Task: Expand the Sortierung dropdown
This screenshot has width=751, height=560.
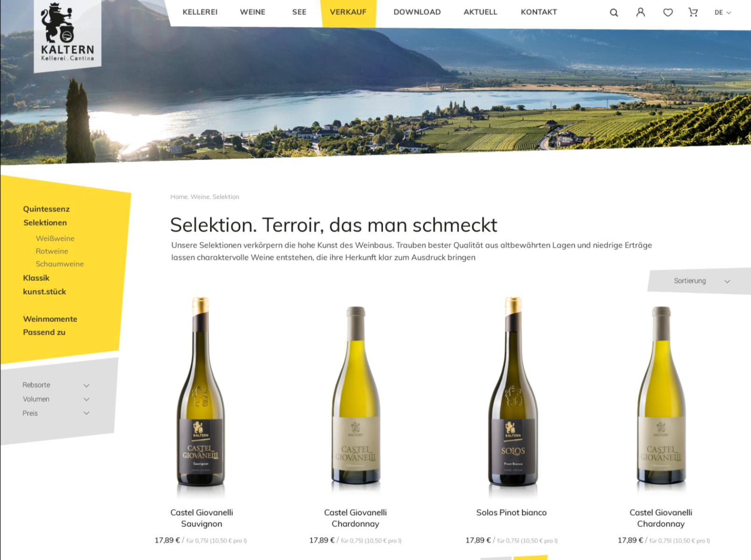Action: pos(699,281)
